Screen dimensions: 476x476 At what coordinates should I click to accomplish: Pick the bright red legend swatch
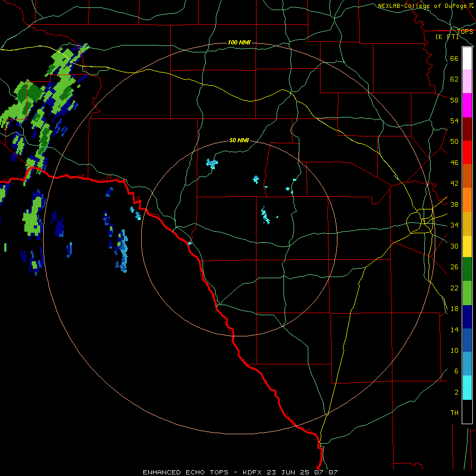[x=467, y=153]
